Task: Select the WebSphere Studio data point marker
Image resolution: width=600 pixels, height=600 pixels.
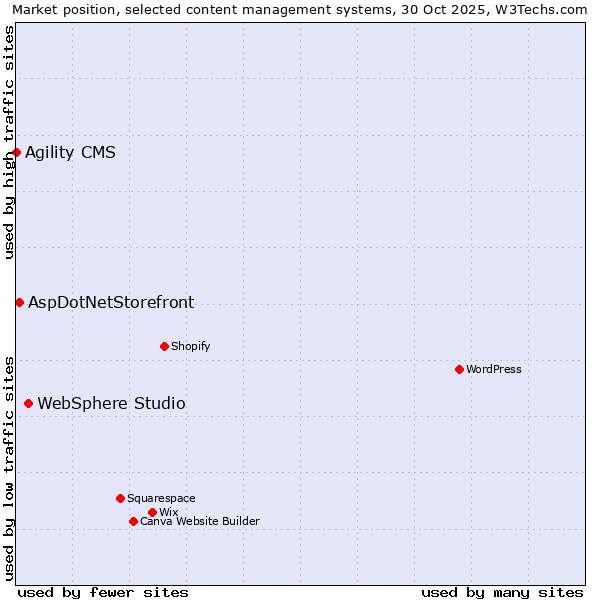Action: pos(28,403)
